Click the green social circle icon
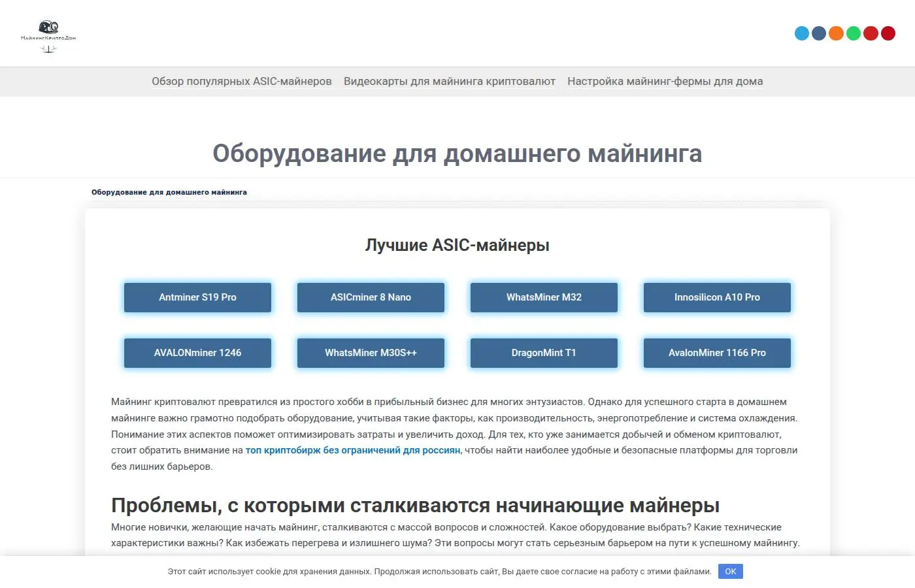 [854, 33]
